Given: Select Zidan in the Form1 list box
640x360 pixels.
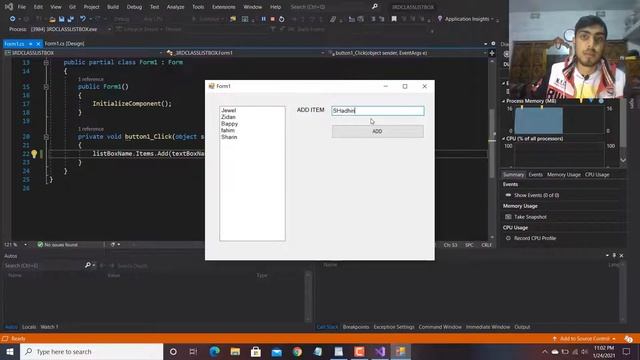Looking at the screenshot, I should [228, 117].
